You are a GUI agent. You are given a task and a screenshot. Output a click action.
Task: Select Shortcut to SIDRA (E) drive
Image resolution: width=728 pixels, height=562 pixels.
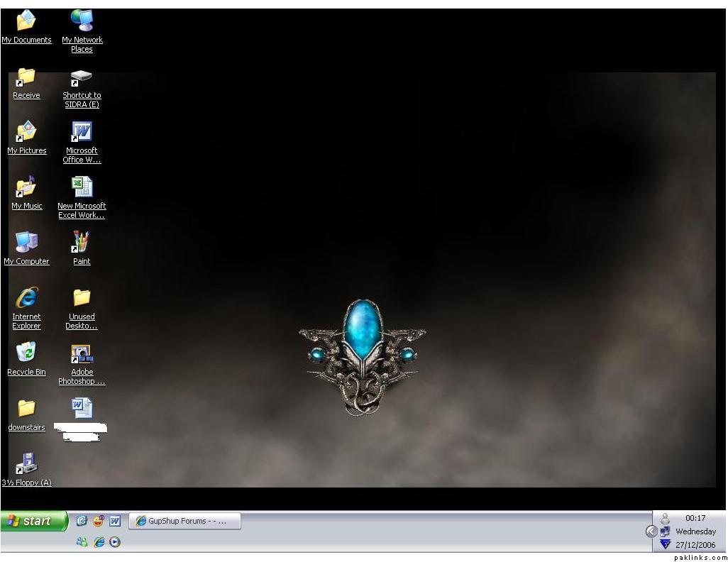point(82,77)
